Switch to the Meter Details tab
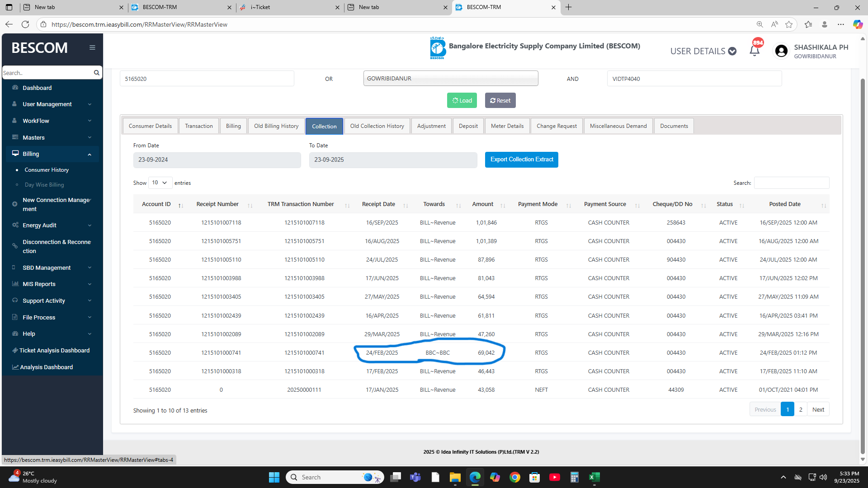868x488 pixels. click(507, 126)
